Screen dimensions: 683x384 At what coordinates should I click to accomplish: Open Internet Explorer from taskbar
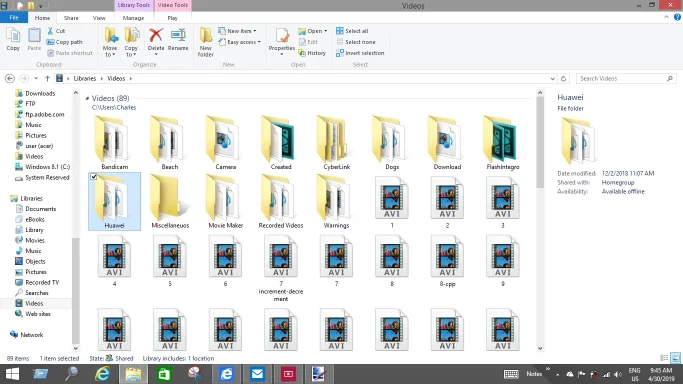click(102, 374)
